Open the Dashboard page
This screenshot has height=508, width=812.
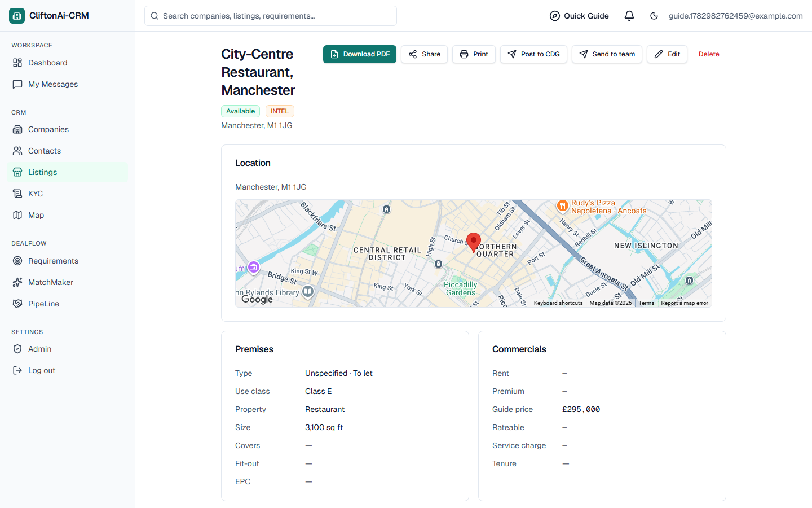(x=67, y=63)
